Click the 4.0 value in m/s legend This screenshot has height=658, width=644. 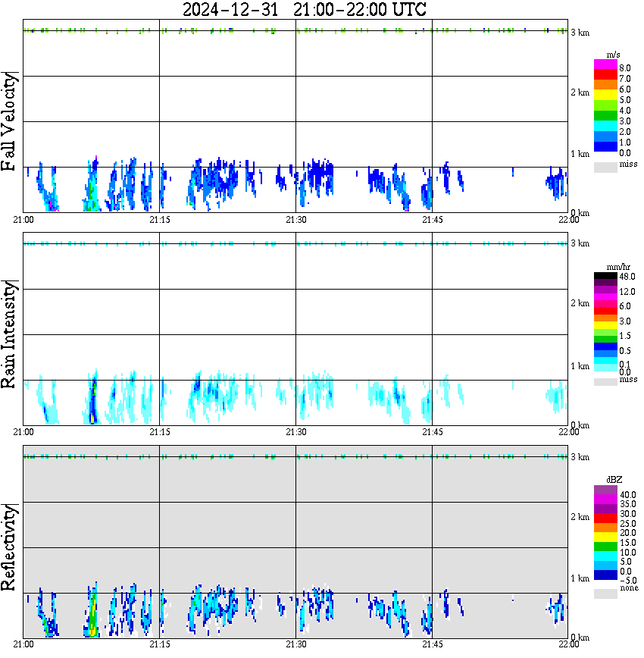point(625,111)
